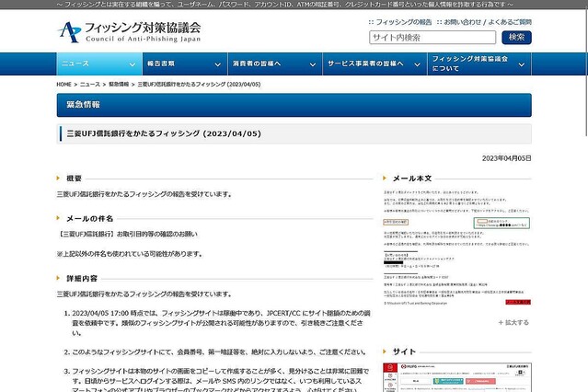The image size is (588, 392).
Task: Expand the サービス事業者の皆様へ dropdown chevron
Action: coord(417,64)
